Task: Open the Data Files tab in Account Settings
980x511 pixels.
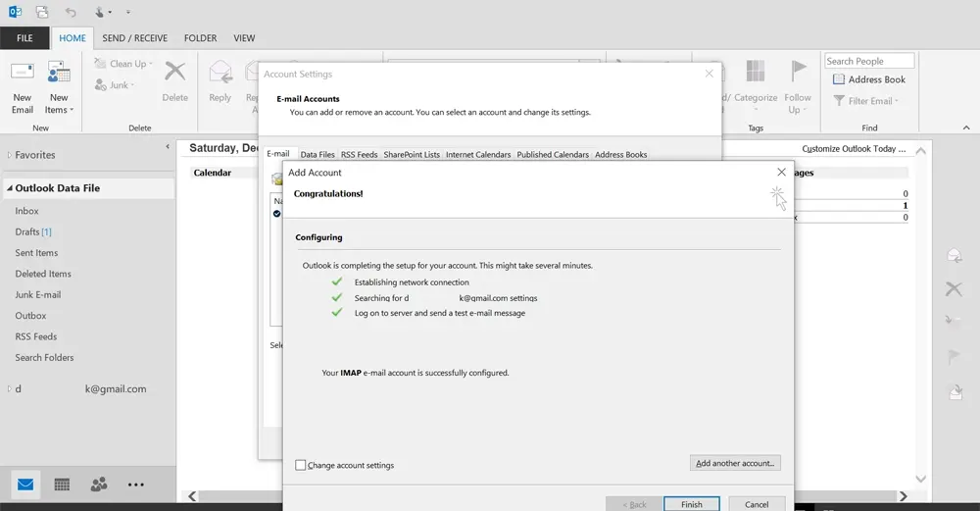Action: [318, 155]
